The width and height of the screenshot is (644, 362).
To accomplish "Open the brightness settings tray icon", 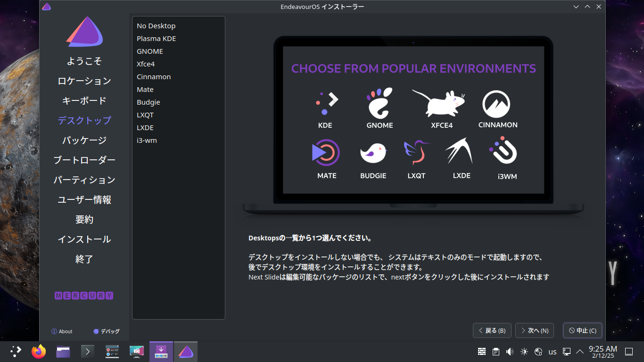I will click(x=524, y=352).
